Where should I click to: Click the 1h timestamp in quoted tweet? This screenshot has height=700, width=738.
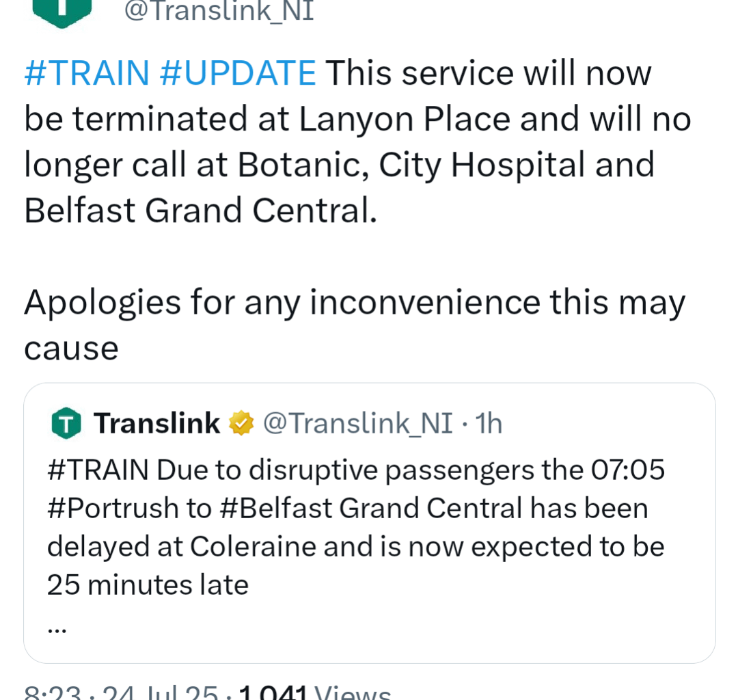pos(489,423)
